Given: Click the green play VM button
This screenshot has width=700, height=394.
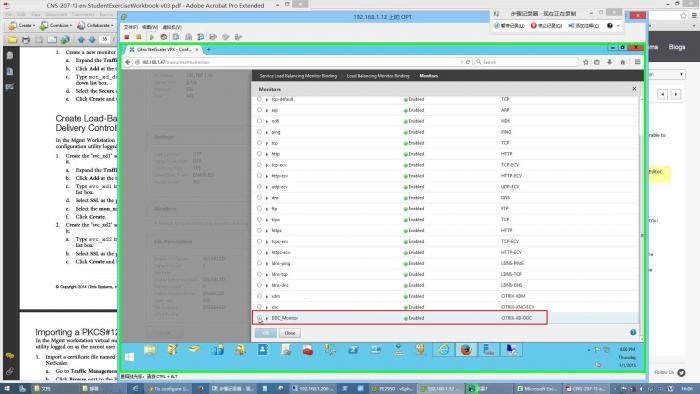Looking at the screenshot, I should tap(151, 37).
